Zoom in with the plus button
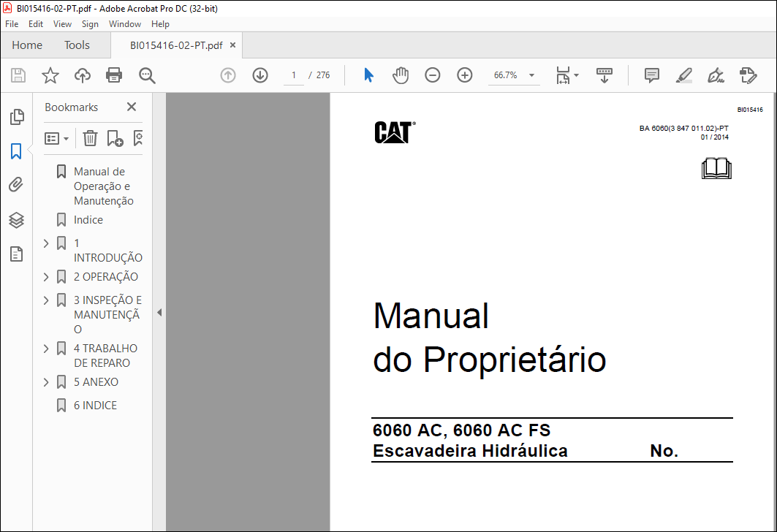The image size is (777, 532). click(x=465, y=75)
